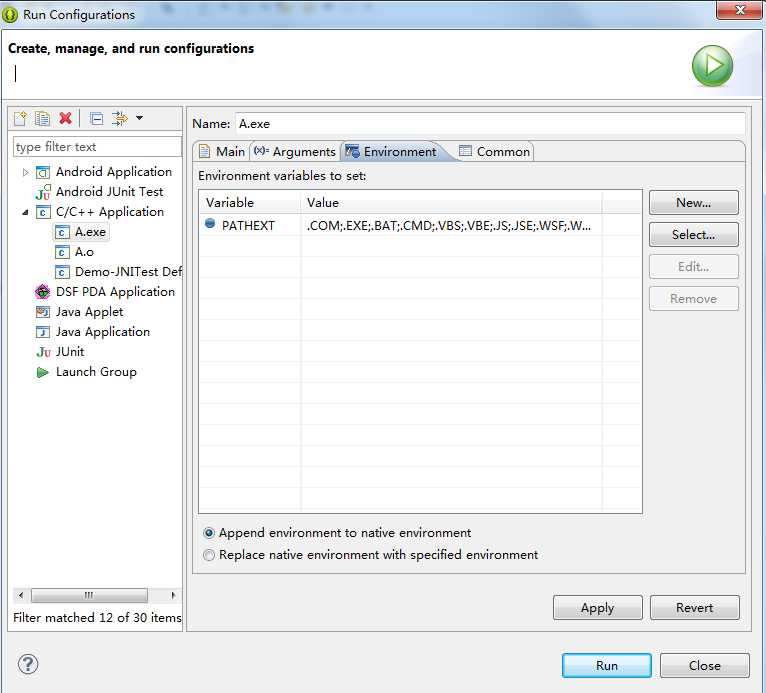Click the New launch configuration icon
Viewport: 766px width, 693px height.
21,118
